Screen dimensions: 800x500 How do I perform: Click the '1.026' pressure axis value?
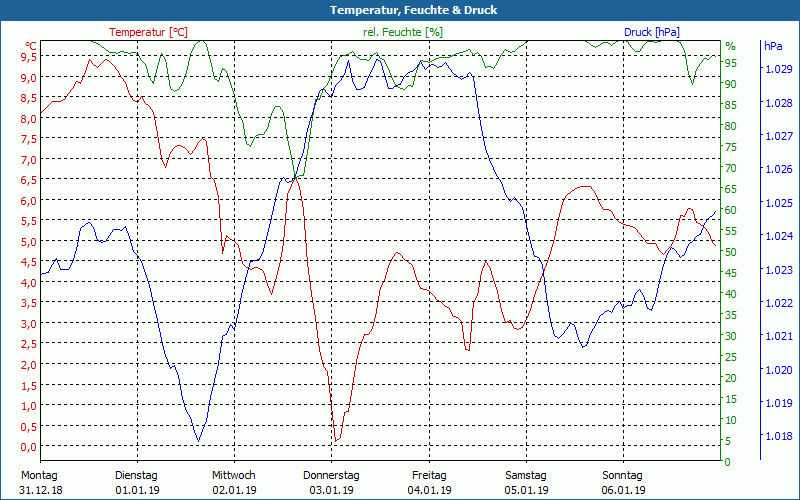click(x=779, y=169)
